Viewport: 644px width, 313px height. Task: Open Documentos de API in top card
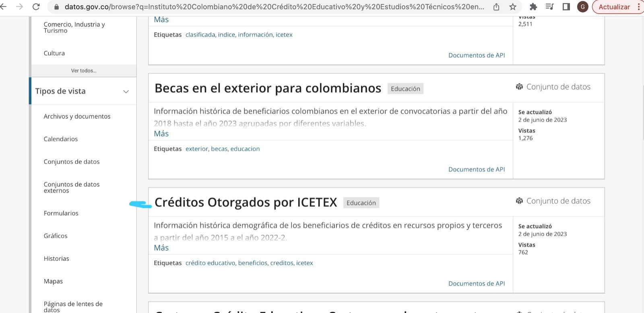(x=477, y=55)
